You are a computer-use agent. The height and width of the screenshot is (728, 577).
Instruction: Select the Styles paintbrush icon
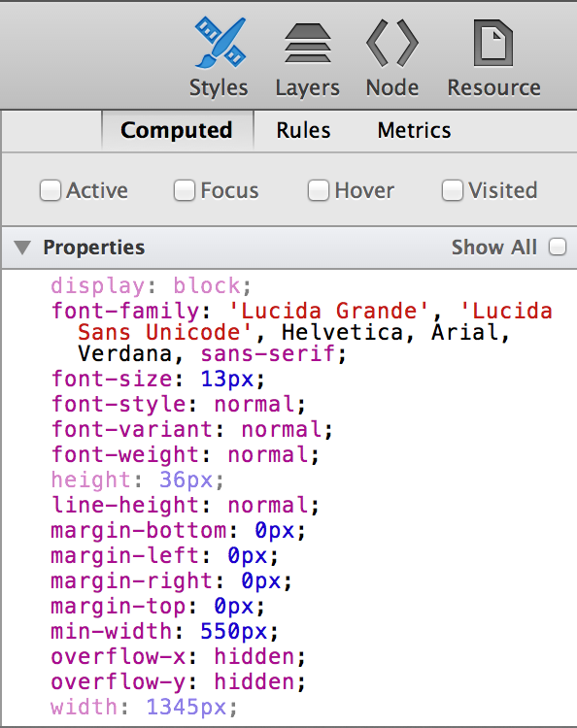pos(220,43)
